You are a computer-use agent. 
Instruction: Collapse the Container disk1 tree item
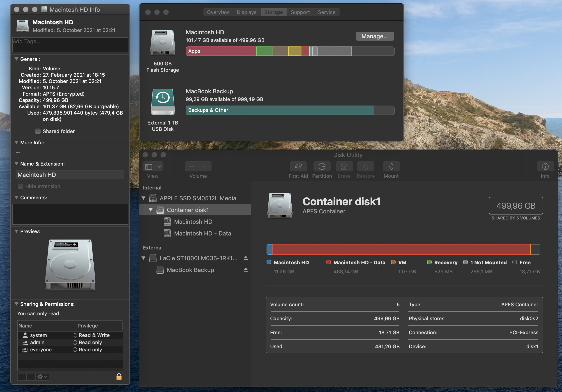tap(151, 210)
